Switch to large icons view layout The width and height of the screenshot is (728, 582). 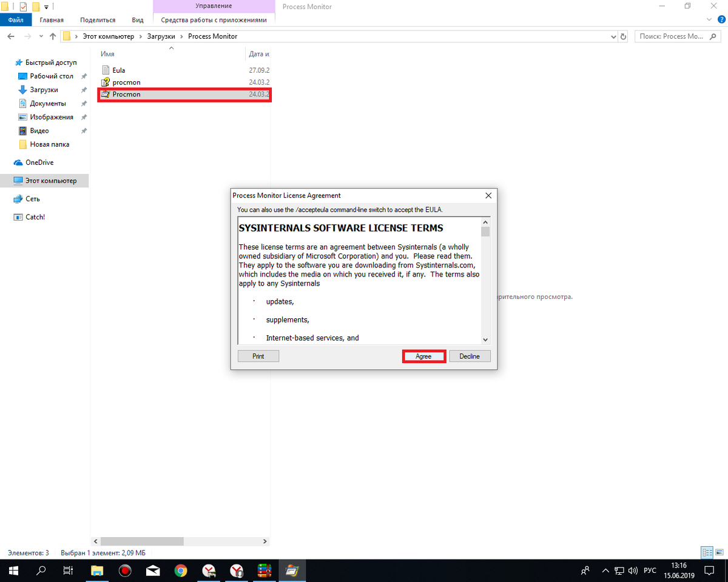click(719, 552)
